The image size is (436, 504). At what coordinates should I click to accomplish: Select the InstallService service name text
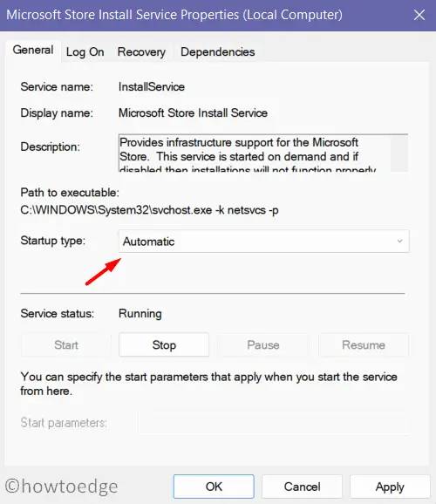152,87
